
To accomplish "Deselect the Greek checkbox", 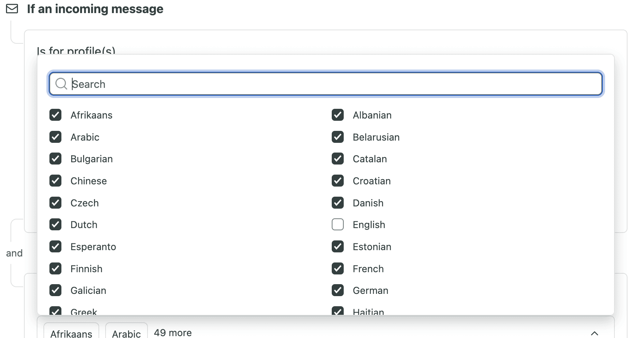I will 55,311.
